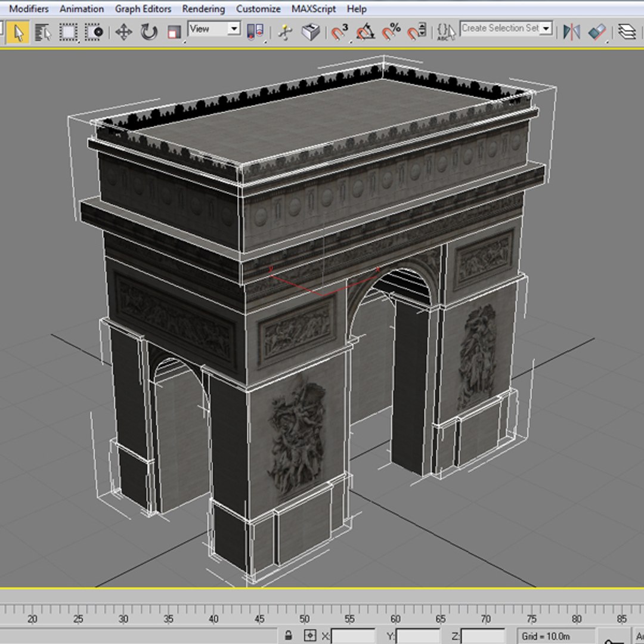This screenshot has width=644, height=644.
Task: Open the Help menu
Action: [357, 8]
